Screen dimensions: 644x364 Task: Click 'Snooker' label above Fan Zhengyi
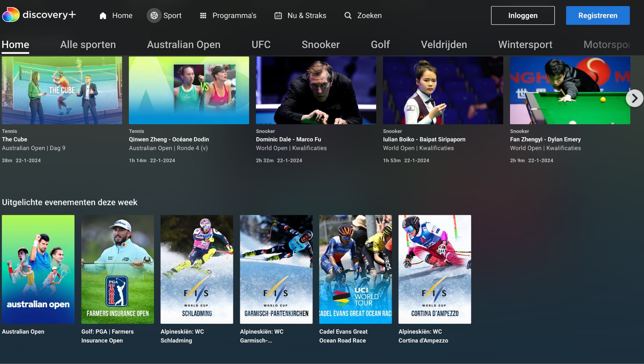pyautogui.click(x=519, y=131)
